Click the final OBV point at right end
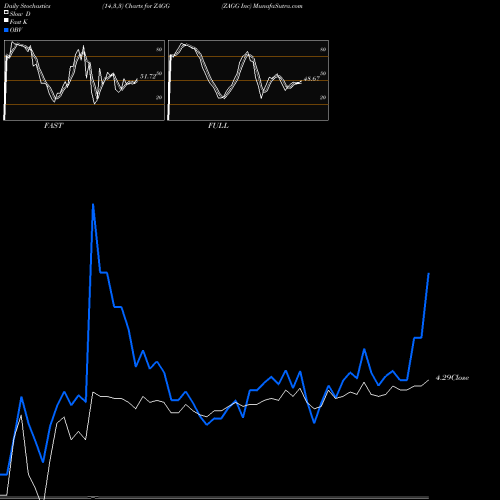Screen dimensions: 500x500 pos(429,274)
